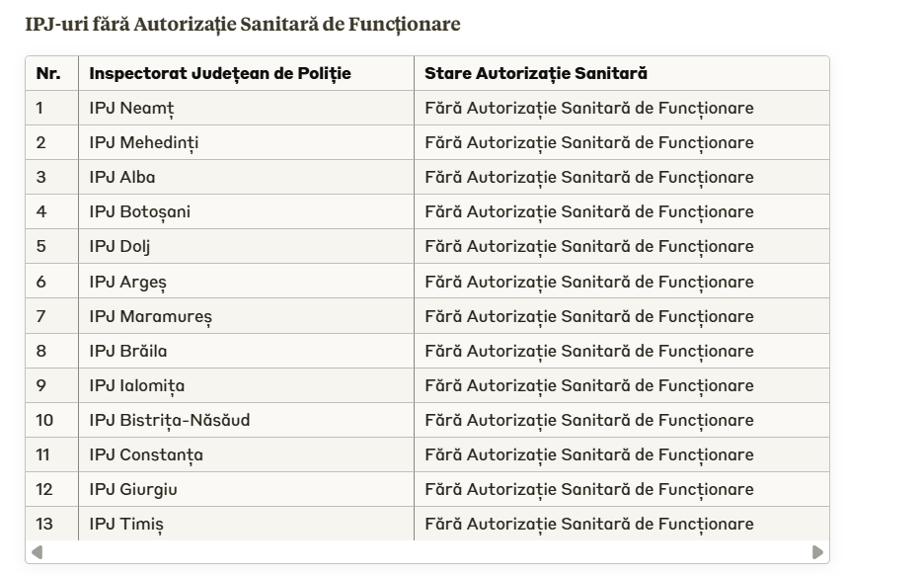Image resolution: width=924 pixels, height=575 pixels.
Task: Click the left scroll arrow under the table
Action: click(x=38, y=552)
